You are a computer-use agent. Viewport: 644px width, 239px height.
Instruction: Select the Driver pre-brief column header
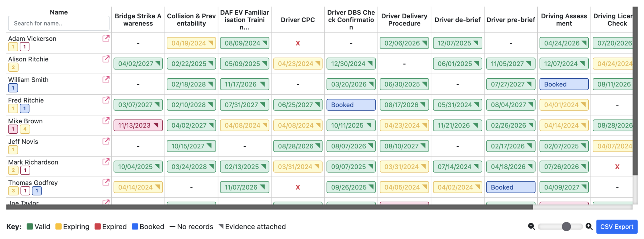[511, 20]
